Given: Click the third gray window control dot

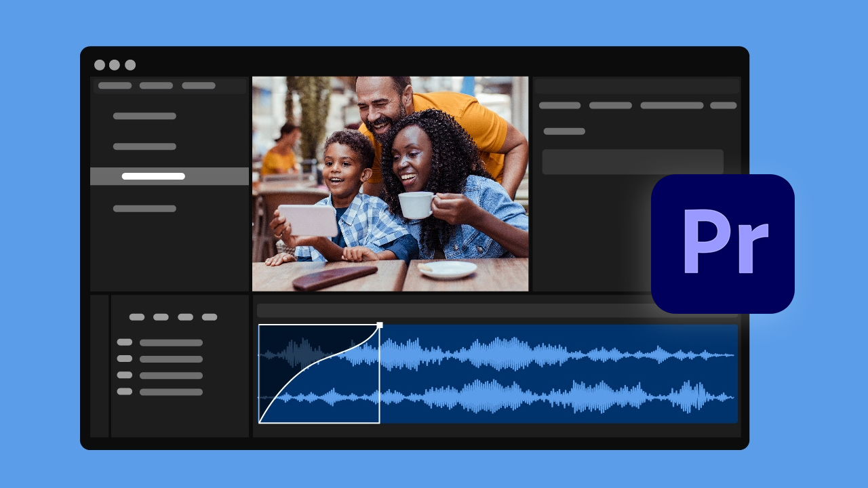Looking at the screenshot, I should tap(130, 65).
